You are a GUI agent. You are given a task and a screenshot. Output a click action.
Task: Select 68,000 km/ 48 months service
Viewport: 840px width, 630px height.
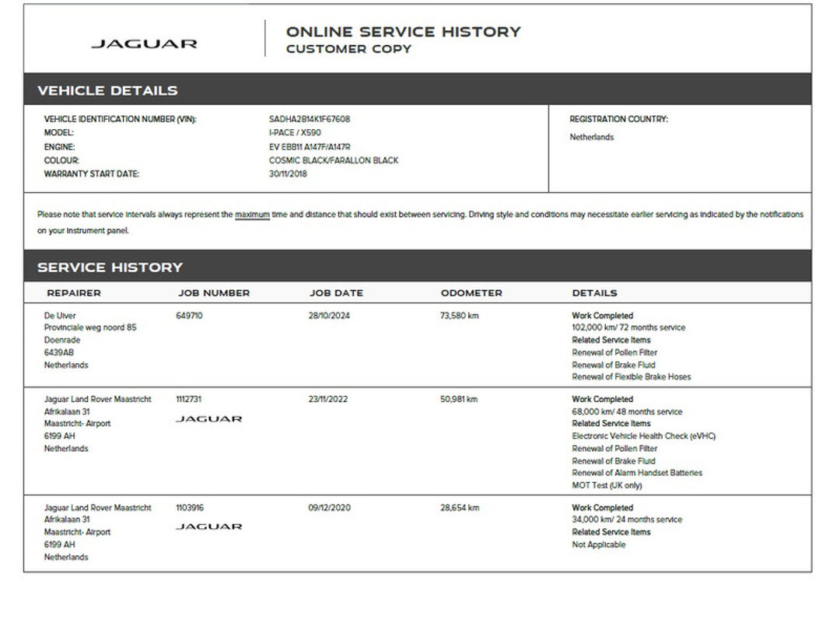(x=627, y=411)
